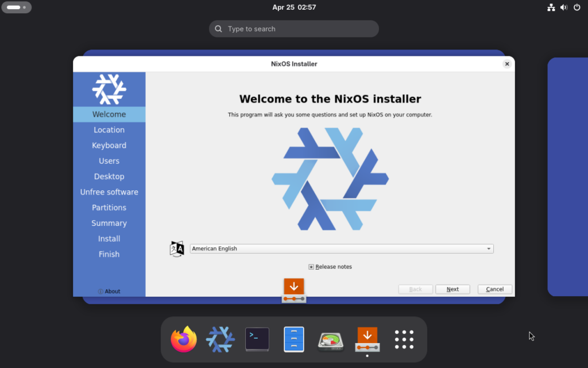Launch the disk partition tool in dock
The width and height of the screenshot is (588, 368).
[x=331, y=339]
